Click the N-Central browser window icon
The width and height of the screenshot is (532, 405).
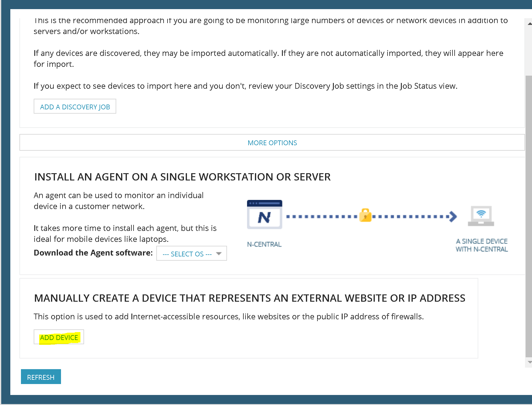(265, 215)
